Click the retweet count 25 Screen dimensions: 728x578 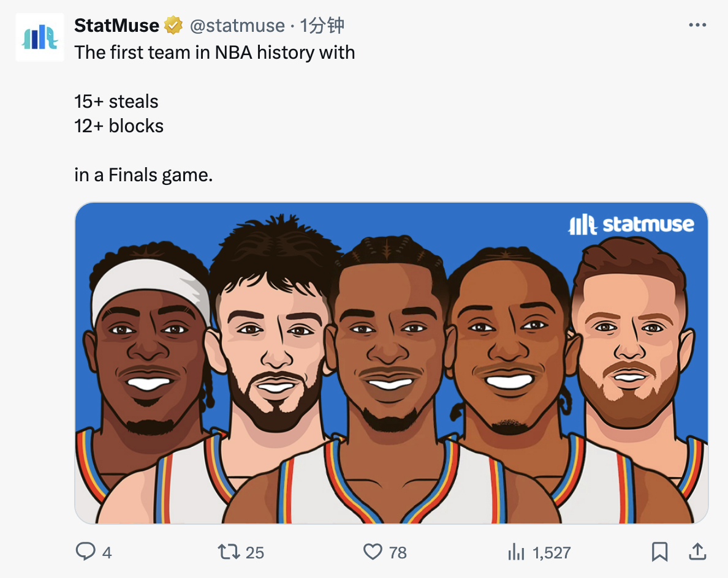254,552
